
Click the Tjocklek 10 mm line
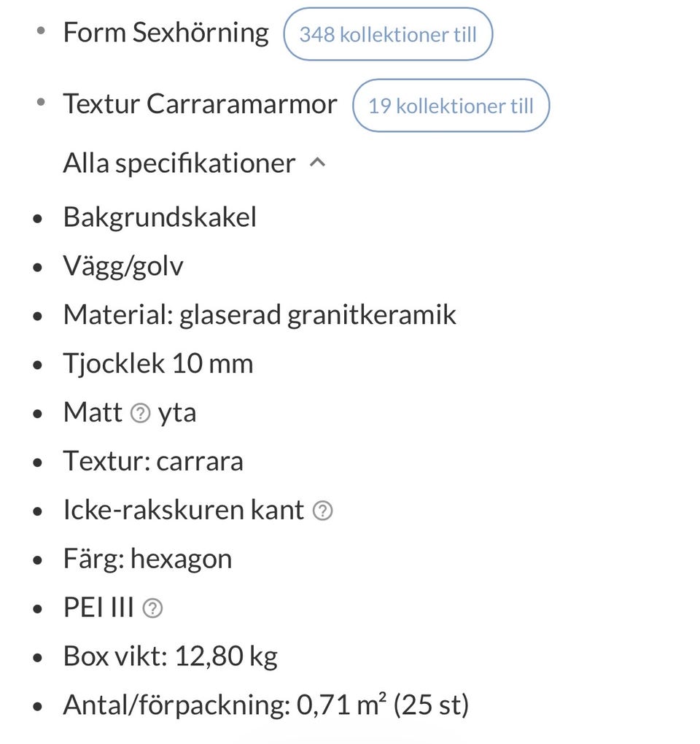pos(158,364)
